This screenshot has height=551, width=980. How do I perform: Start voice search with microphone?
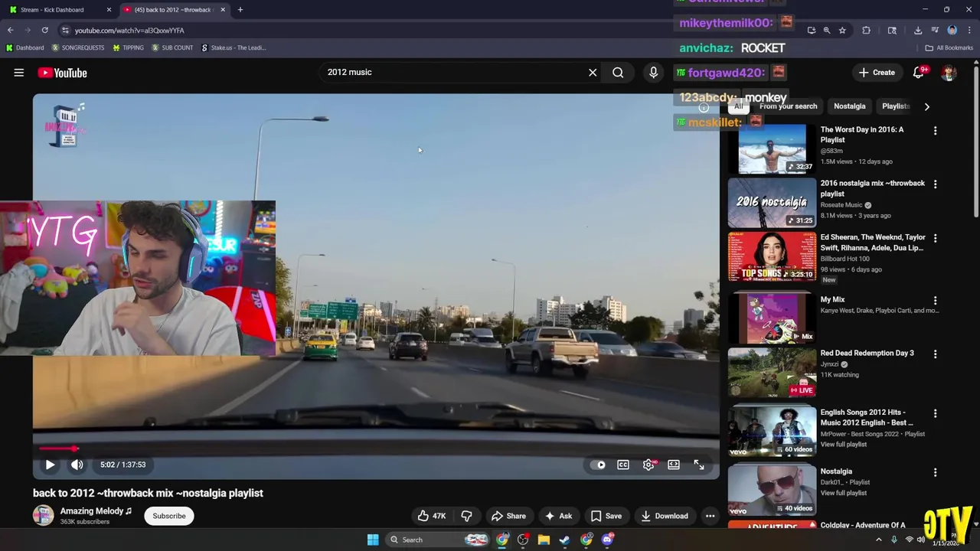653,73
